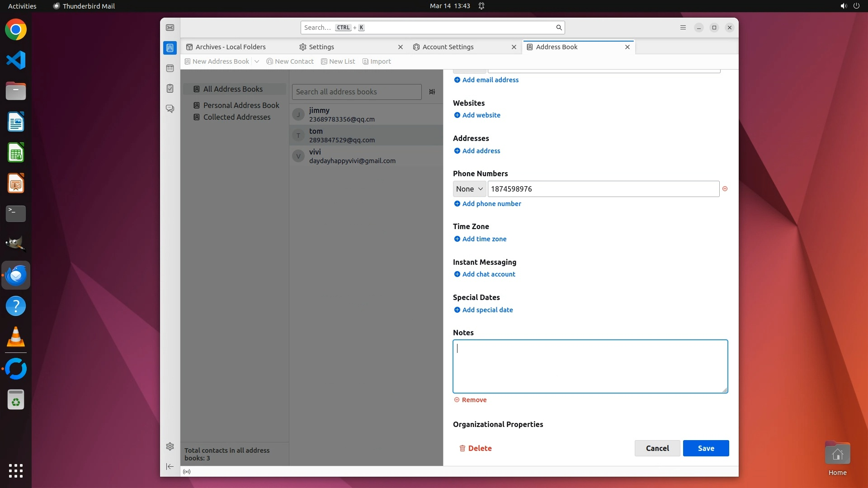This screenshot has height=488, width=868.
Task: Open Google Chrome from the dock
Action: pos(16,30)
